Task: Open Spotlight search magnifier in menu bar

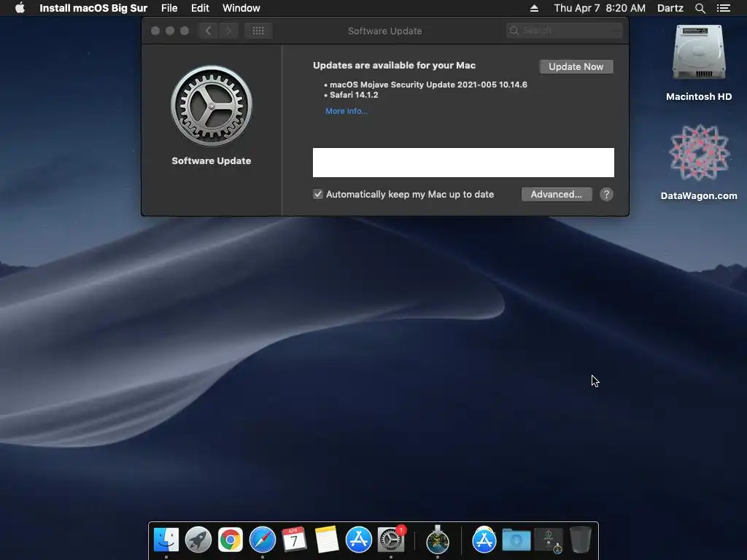Action: tap(700, 8)
